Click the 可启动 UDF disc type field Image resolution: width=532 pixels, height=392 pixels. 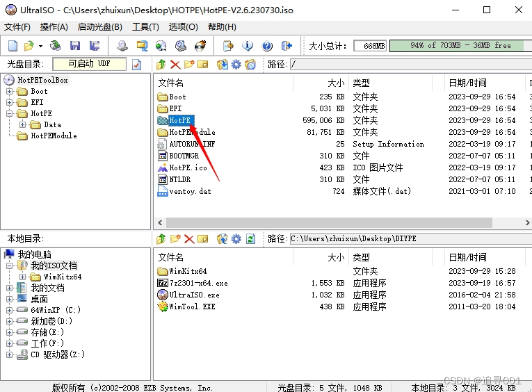pyautogui.click(x=90, y=64)
